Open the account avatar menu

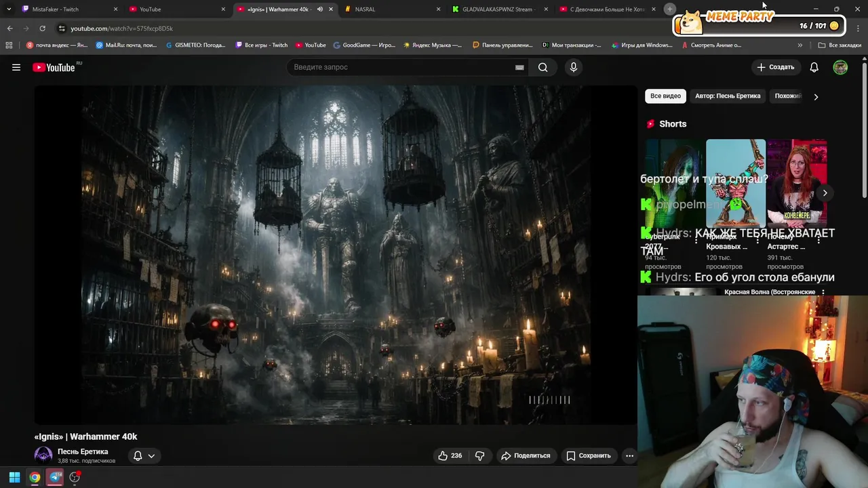tap(840, 67)
